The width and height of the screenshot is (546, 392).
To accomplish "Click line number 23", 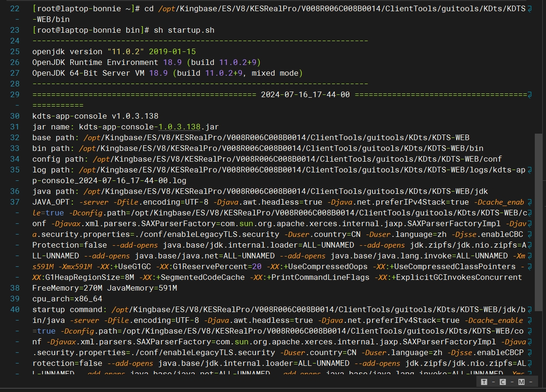I will point(14,30).
